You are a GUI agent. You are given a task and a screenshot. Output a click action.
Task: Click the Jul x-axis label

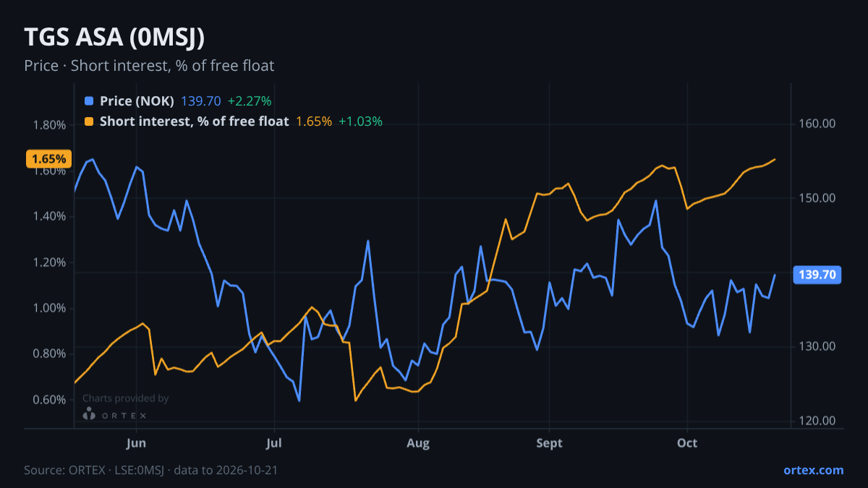click(x=274, y=442)
